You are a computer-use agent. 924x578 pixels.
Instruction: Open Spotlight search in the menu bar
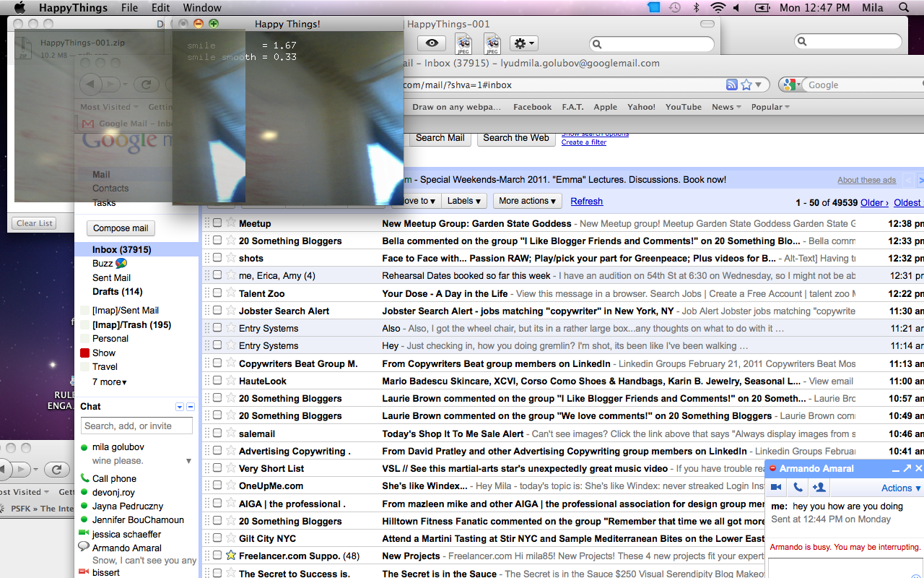coord(904,8)
